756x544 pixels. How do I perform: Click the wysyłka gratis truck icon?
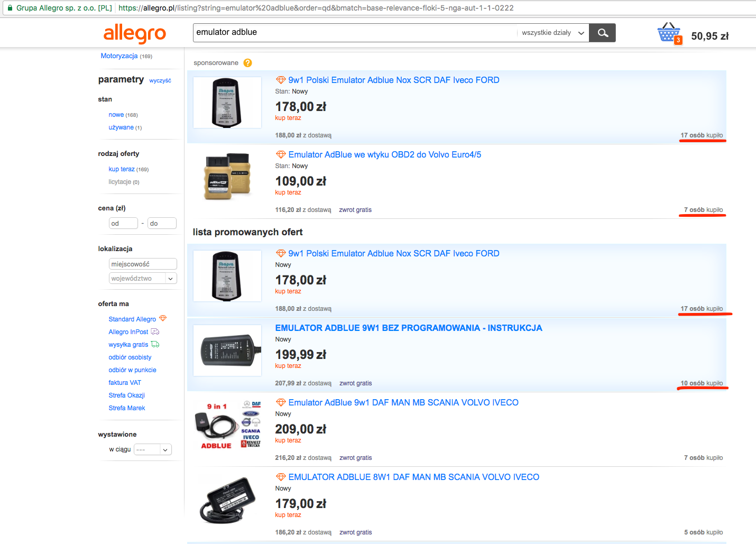point(155,344)
